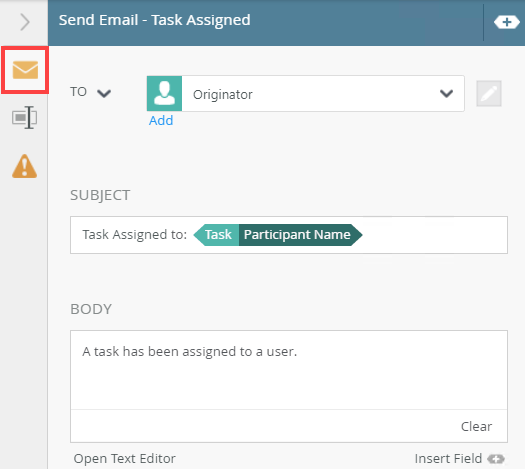
Task: Open Text Editor for the body
Action: point(125,459)
